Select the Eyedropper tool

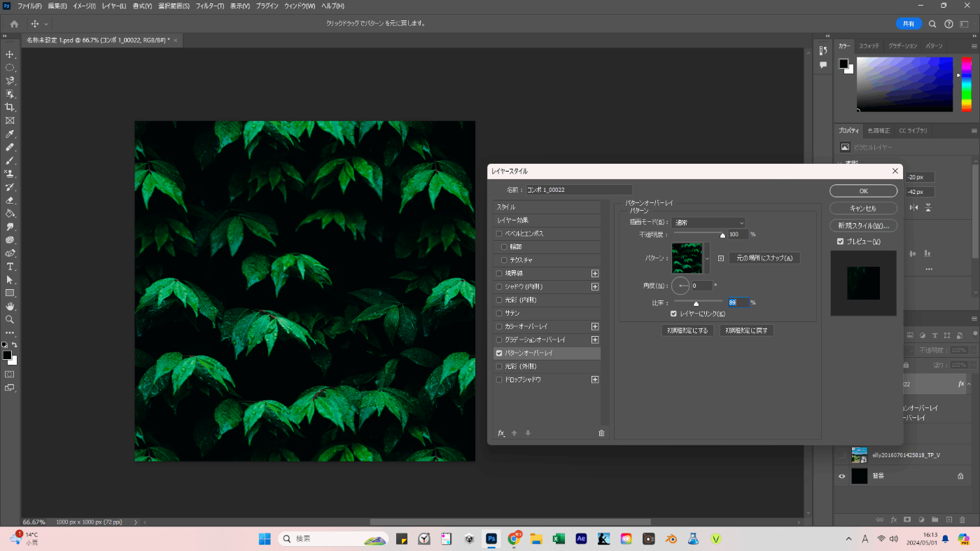click(x=10, y=134)
